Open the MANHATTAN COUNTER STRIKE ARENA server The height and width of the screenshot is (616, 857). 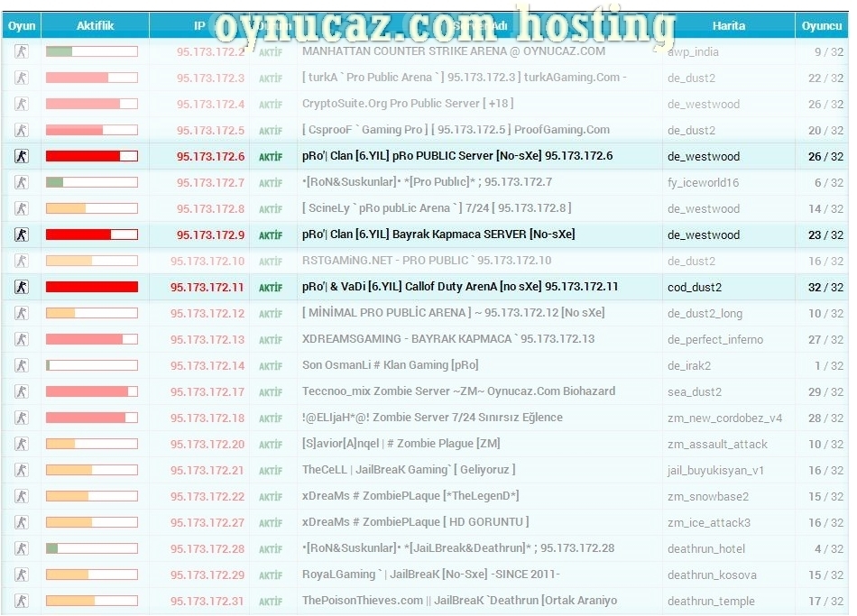click(454, 51)
